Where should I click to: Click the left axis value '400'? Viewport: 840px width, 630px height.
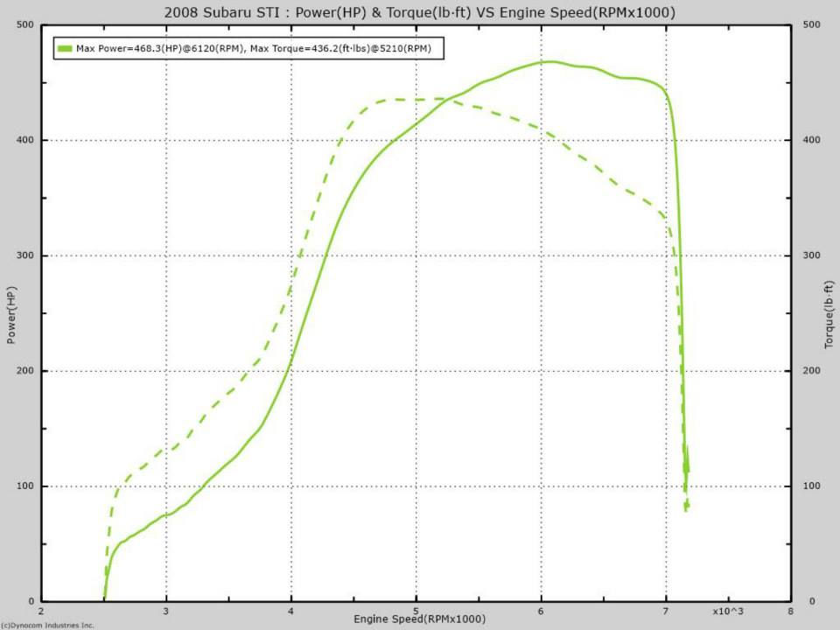point(24,140)
